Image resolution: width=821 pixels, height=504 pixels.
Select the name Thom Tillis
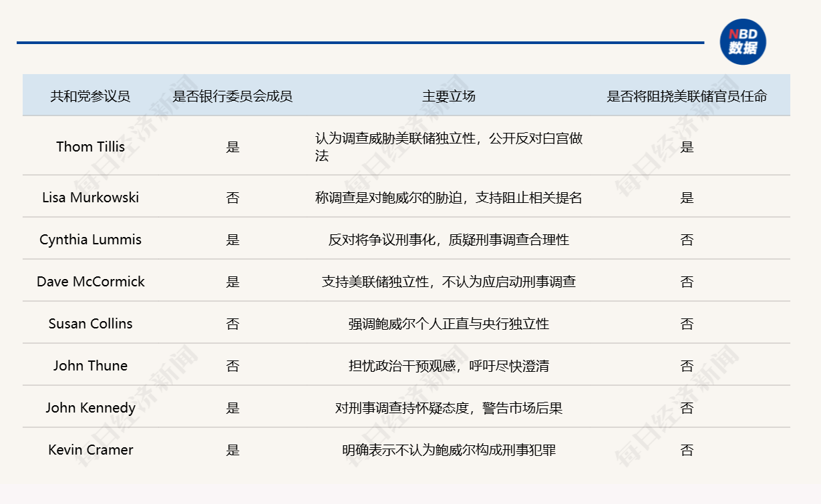click(90, 146)
